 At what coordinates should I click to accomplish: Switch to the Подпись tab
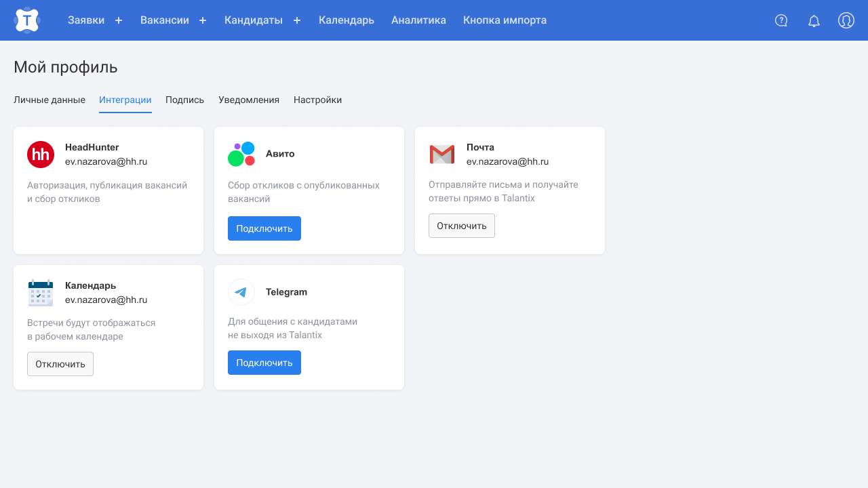(x=184, y=100)
